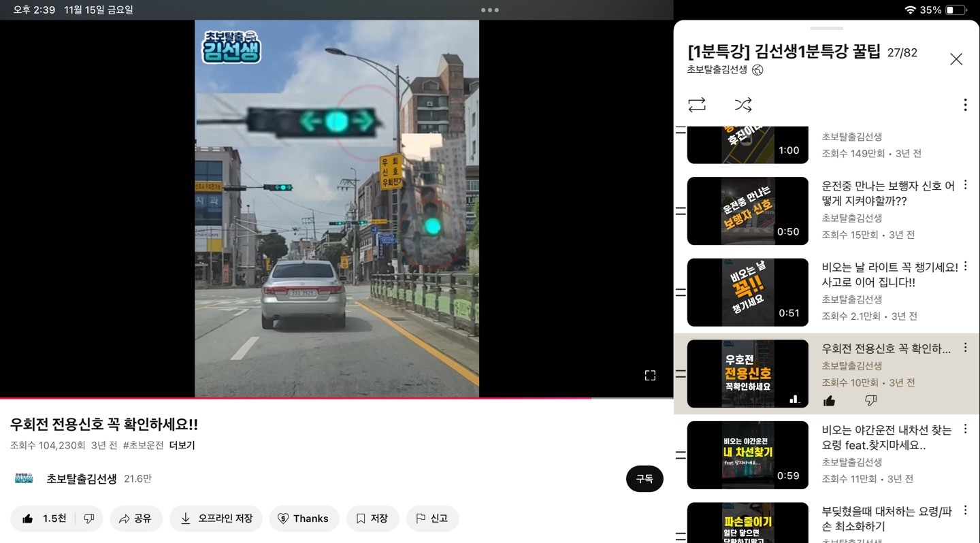Like current item in playlist row
Viewport: 980px width, 543px height.
click(829, 401)
